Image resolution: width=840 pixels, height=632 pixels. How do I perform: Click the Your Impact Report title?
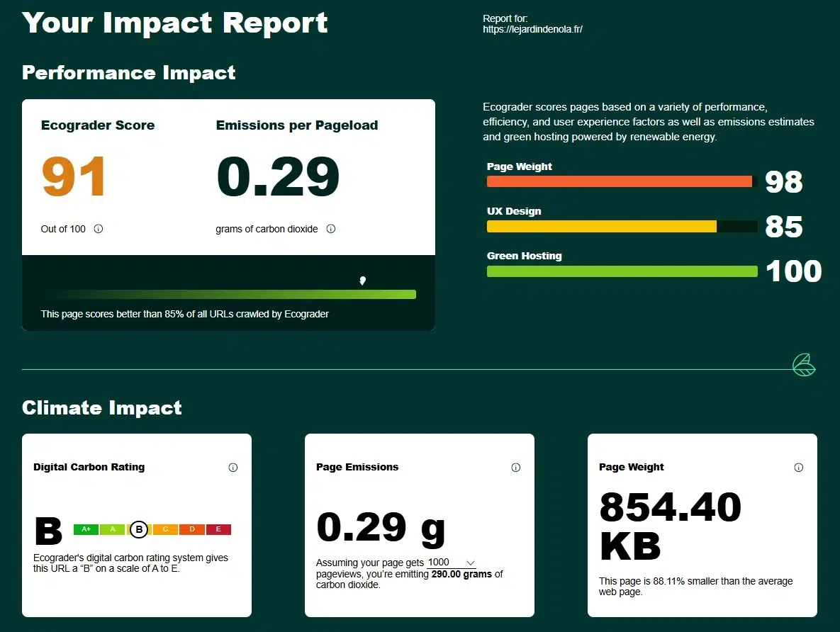(174, 23)
